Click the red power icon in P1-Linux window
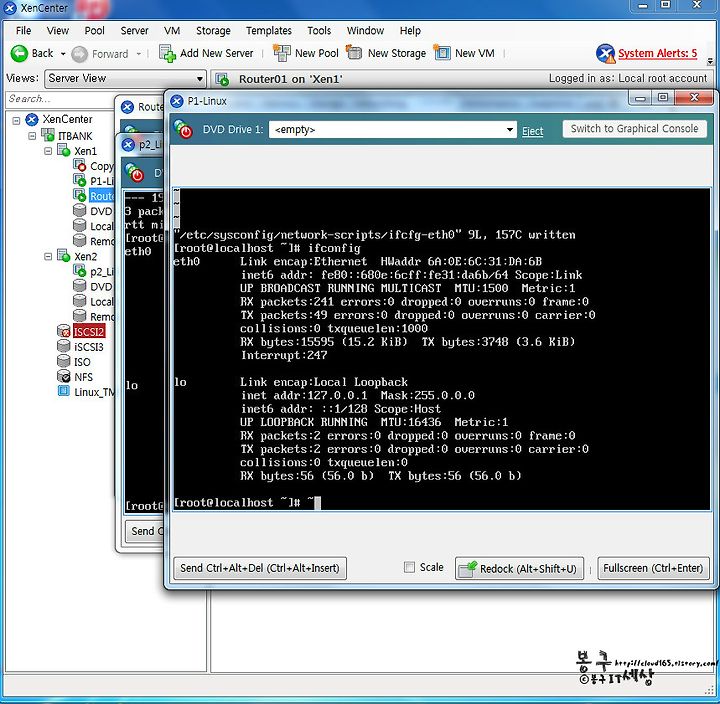The height and width of the screenshot is (704, 720). click(x=184, y=129)
